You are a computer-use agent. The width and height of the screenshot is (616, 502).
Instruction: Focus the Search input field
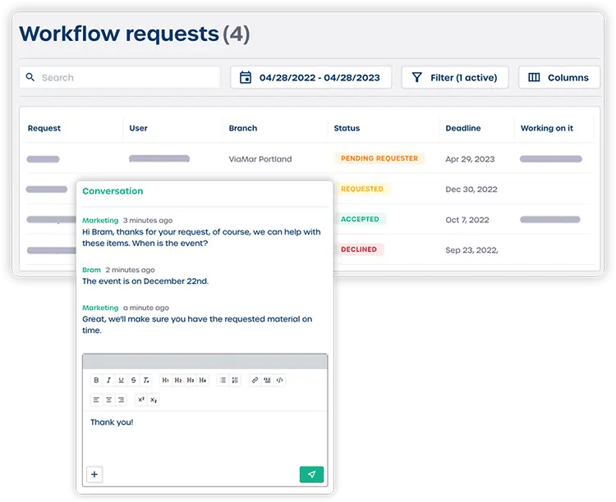pyautogui.click(x=119, y=77)
